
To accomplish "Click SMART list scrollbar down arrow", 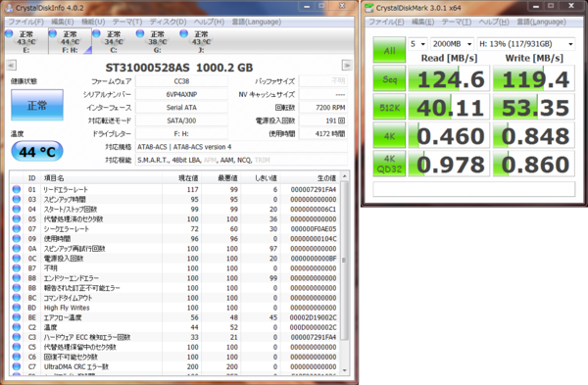I will tap(344, 369).
